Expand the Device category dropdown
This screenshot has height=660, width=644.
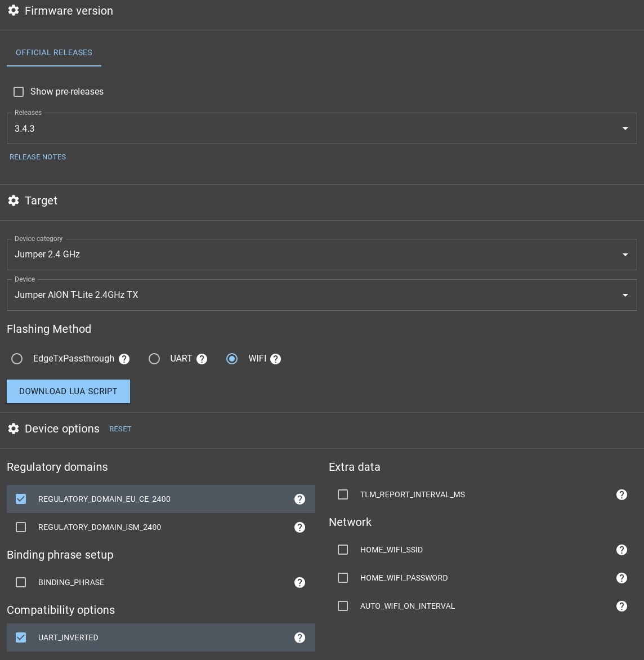coord(321,255)
